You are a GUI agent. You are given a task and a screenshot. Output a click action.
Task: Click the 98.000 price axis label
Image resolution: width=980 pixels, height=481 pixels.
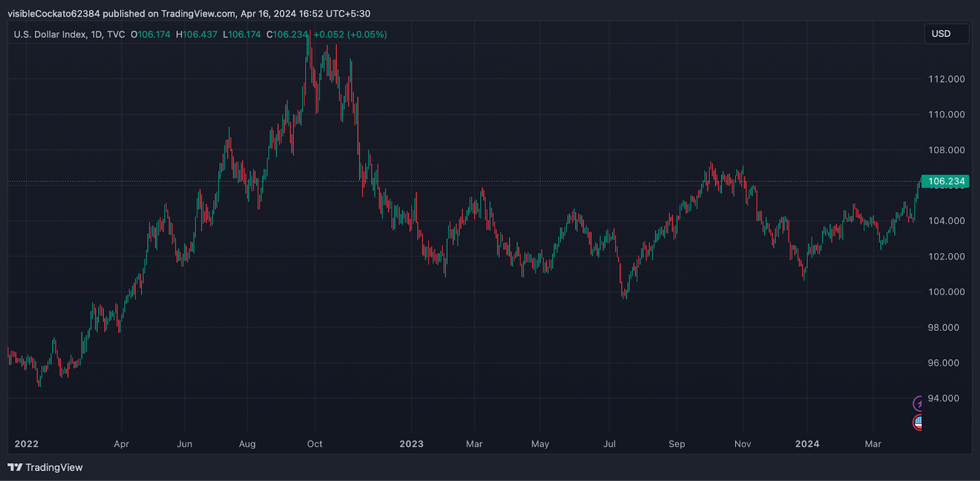[x=944, y=327]
